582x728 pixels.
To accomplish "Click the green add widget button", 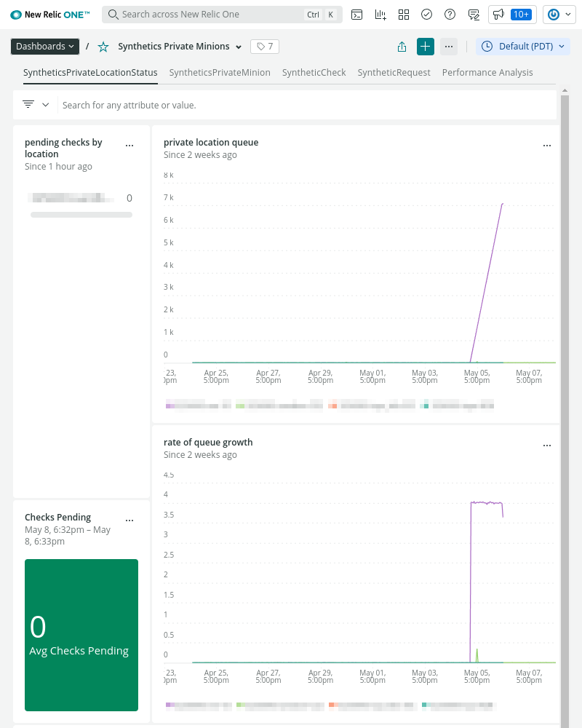I will pos(426,46).
